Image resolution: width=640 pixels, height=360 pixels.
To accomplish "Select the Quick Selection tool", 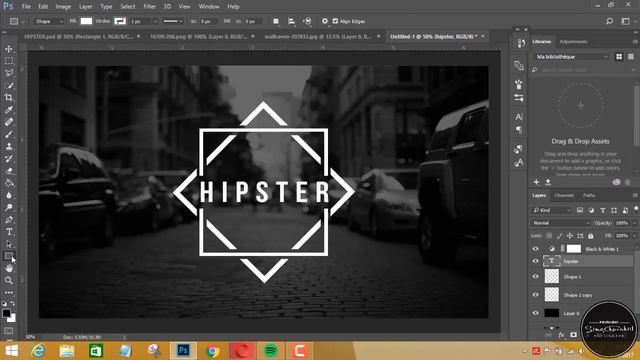I will (9, 85).
